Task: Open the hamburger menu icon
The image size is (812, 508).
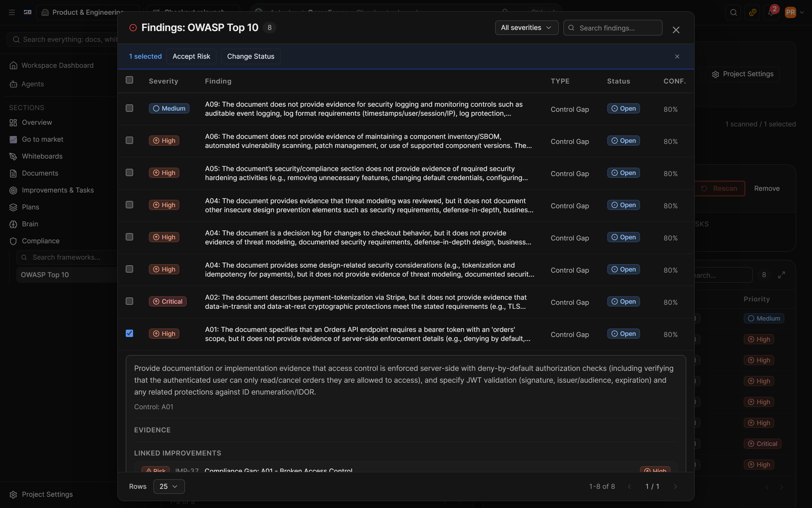Action: (x=12, y=12)
